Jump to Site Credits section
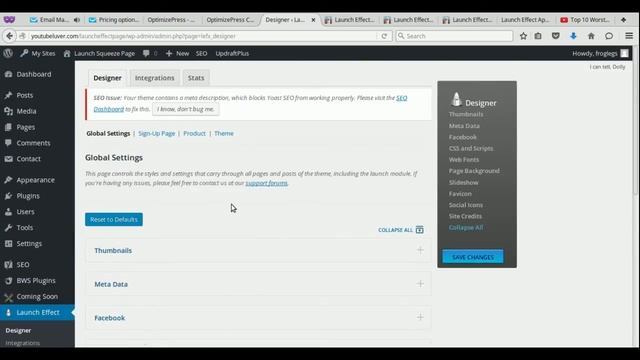Screen dimensions: 640x360 (465, 216)
